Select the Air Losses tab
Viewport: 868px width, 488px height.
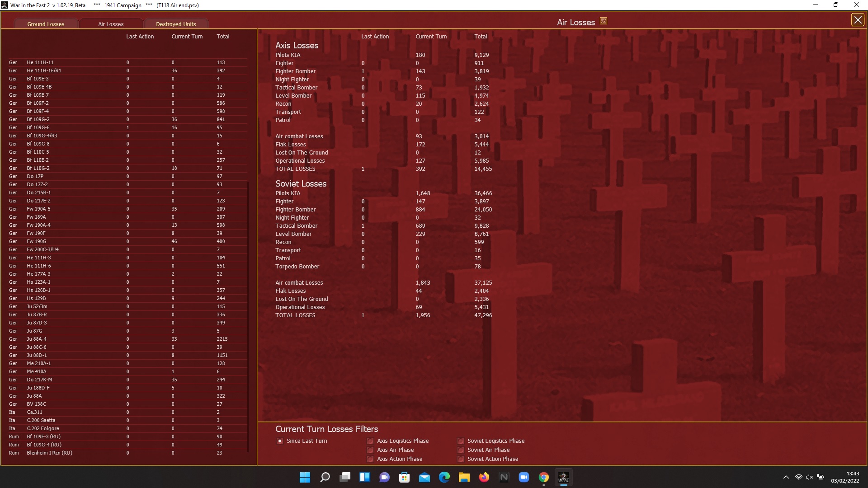tap(111, 24)
